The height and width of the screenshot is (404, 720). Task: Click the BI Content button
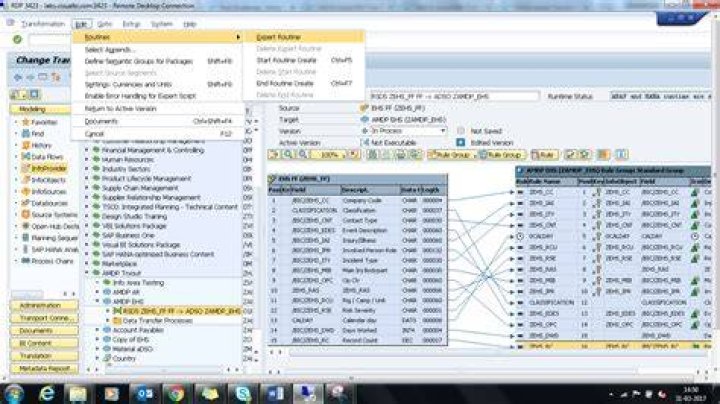(x=44, y=343)
